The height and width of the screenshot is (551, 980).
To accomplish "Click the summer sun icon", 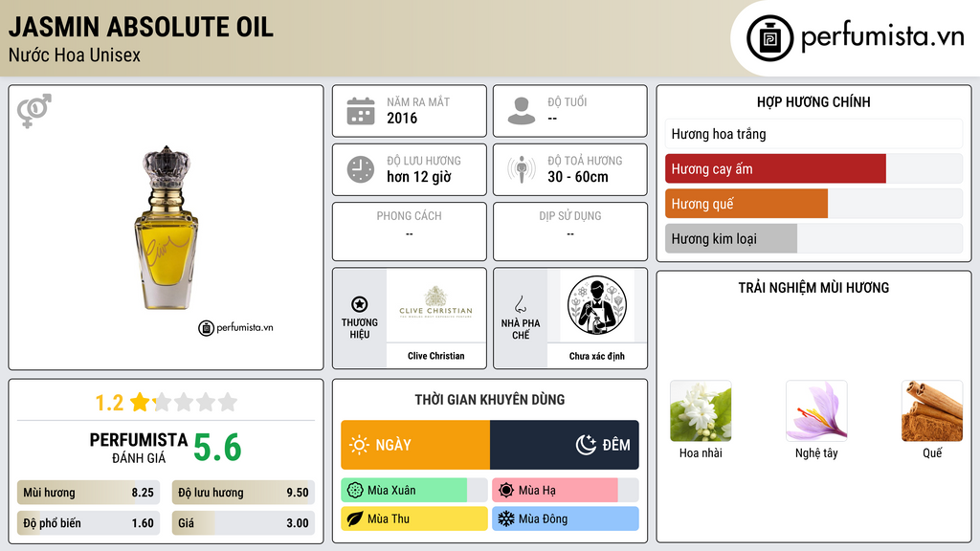I will coord(506,491).
